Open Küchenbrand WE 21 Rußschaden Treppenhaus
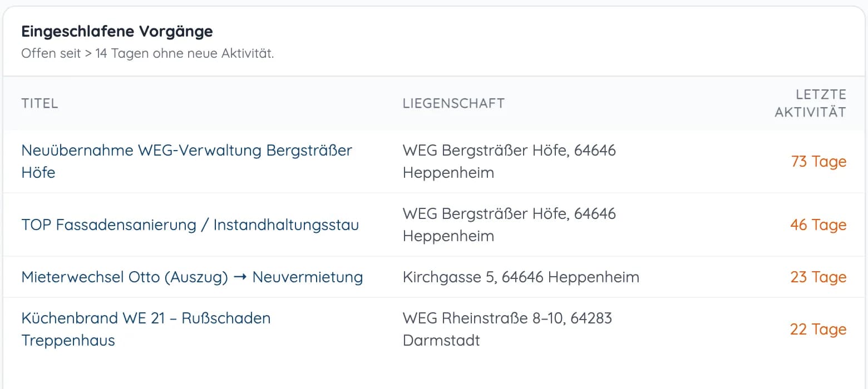 [146, 329]
